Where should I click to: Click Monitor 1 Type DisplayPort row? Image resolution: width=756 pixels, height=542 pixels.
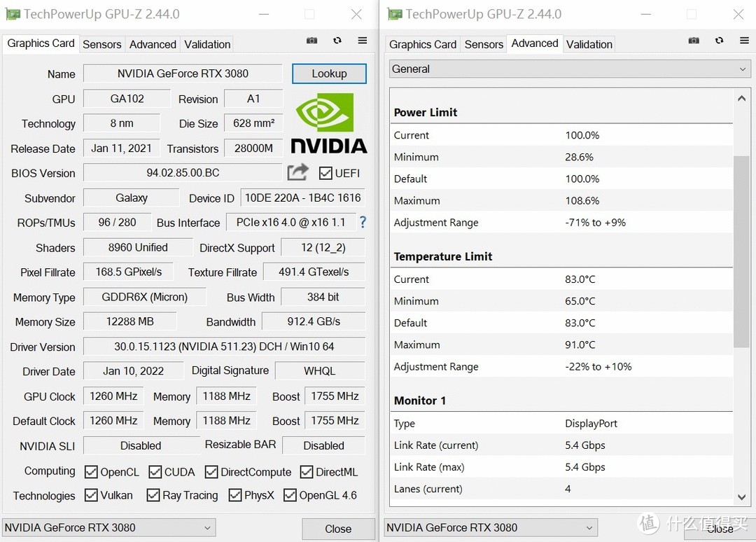(561, 424)
